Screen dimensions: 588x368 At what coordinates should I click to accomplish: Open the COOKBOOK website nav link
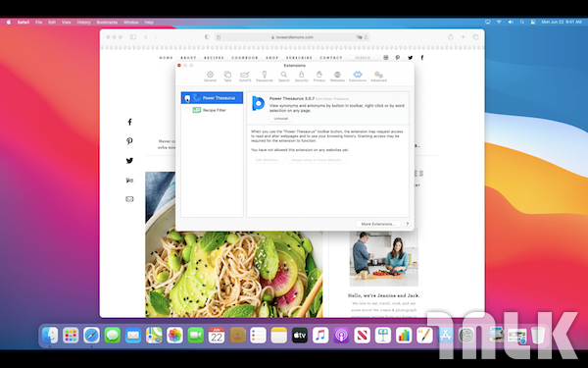(245, 58)
